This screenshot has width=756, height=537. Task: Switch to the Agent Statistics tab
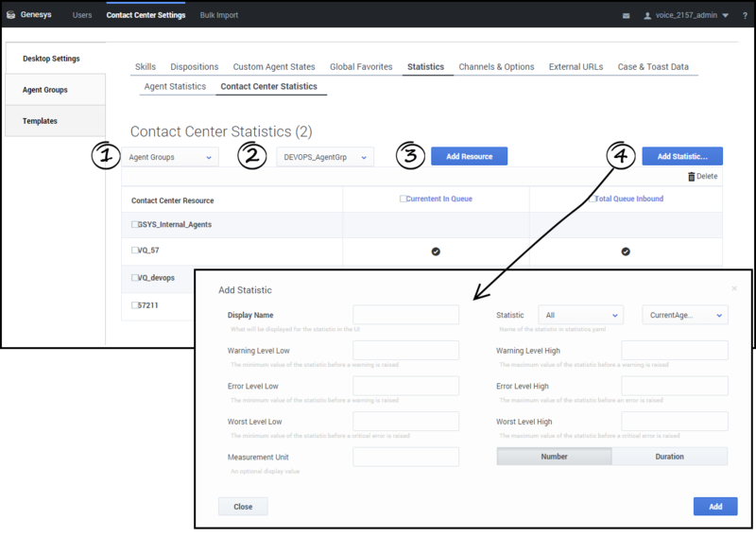[175, 87]
